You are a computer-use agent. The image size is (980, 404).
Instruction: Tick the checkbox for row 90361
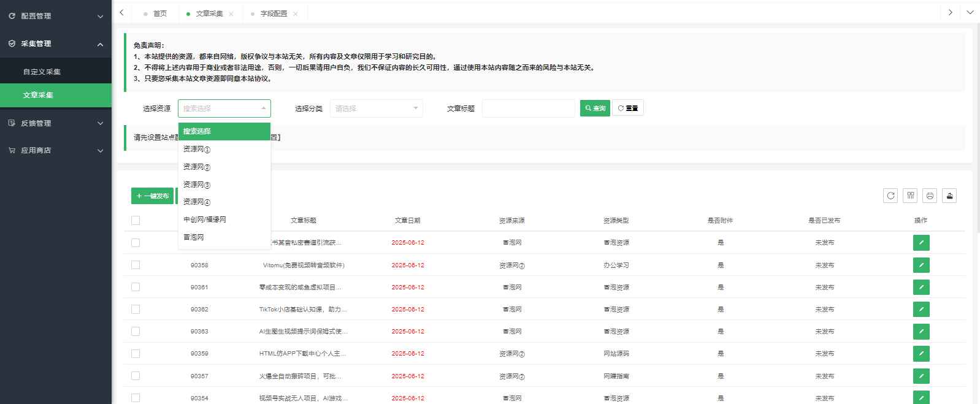point(136,287)
